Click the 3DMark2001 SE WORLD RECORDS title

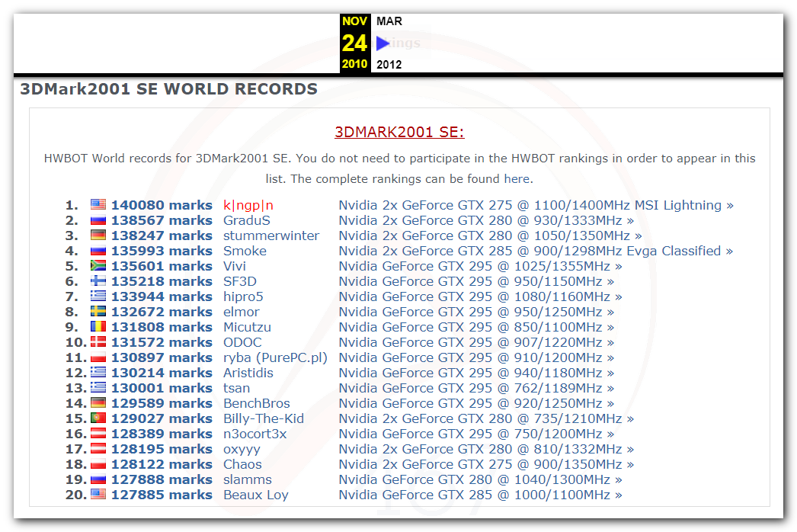click(x=168, y=89)
